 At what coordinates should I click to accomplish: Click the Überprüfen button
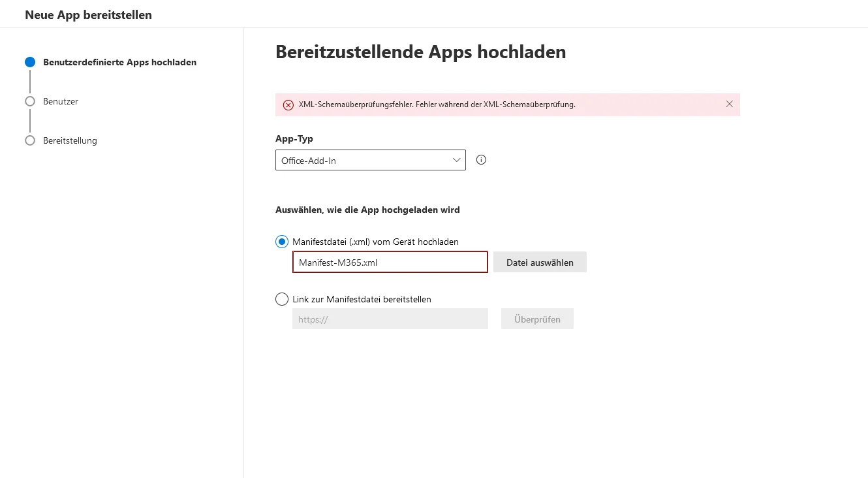pos(537,319)
